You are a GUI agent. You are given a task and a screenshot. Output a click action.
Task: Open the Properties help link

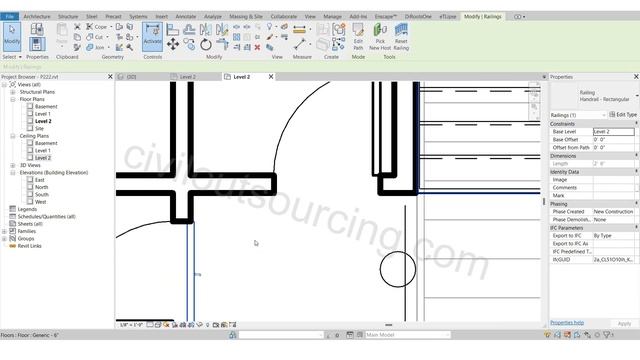[x=567, y=322]
